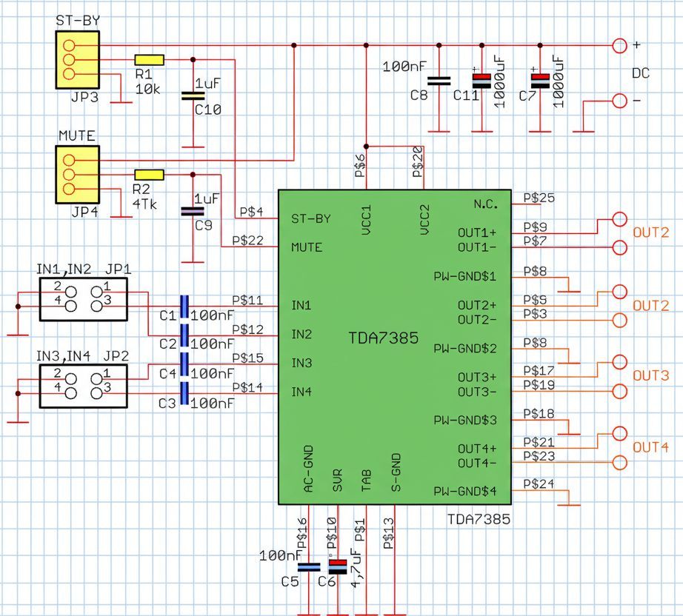This screenshot has width=683, height=616.
Task: Click the DC plus terminal circle
Action: [619, 46]
